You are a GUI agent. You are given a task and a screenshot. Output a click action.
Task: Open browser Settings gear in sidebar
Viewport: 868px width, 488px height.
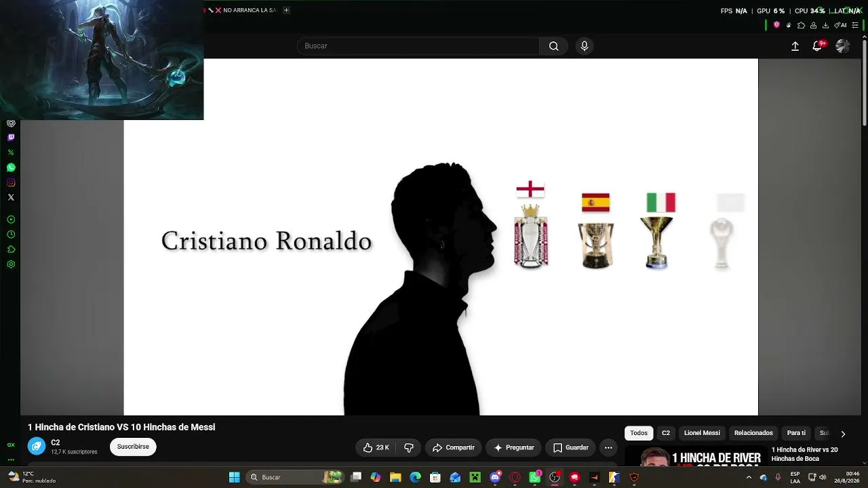click(x=11, y=264)
